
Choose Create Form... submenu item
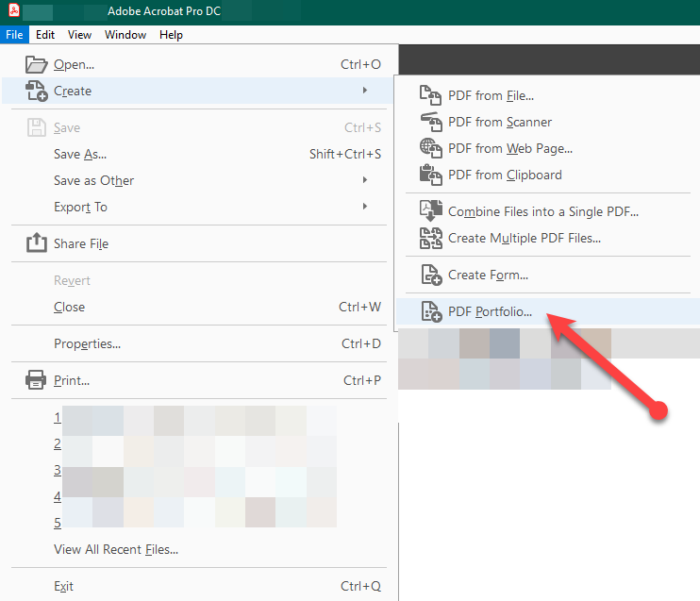point(547,275)
